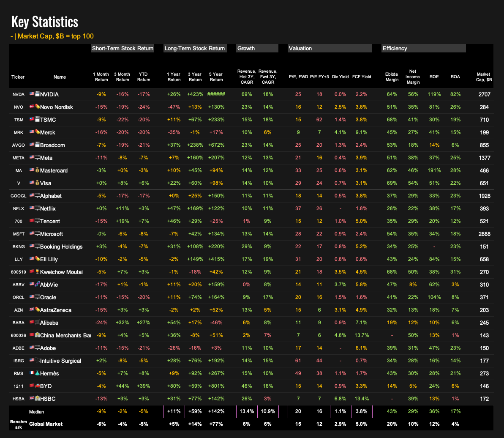Click the 5 Year Return column header
Screen dimensions: 504x438
(x=216, y=77)
